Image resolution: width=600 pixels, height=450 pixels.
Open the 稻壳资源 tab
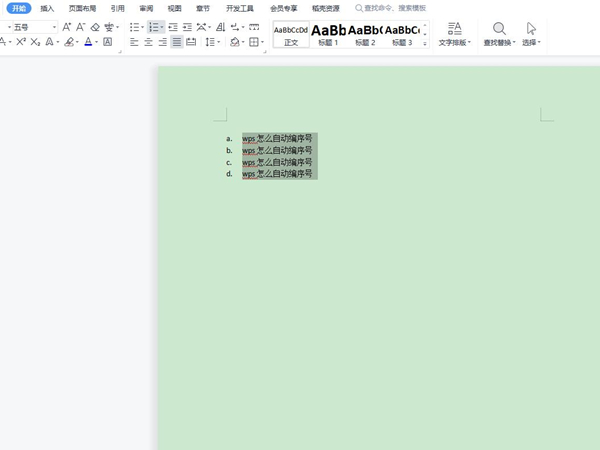tap(326, 8)
